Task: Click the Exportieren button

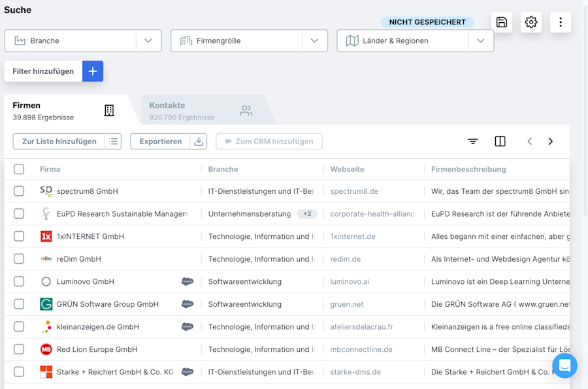Action: pyautogui.click(x=169, y=141)
